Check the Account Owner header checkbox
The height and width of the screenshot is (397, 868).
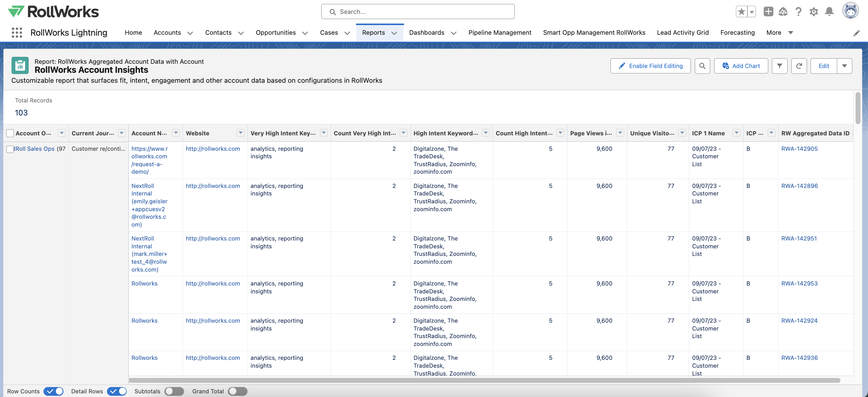point(10,133)
